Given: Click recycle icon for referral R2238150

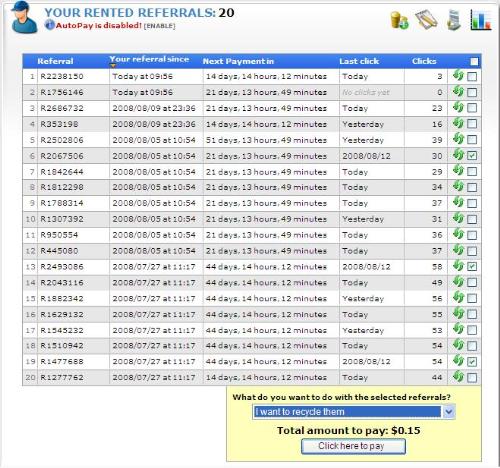Looking at the screenshot, I should (458, 76).
